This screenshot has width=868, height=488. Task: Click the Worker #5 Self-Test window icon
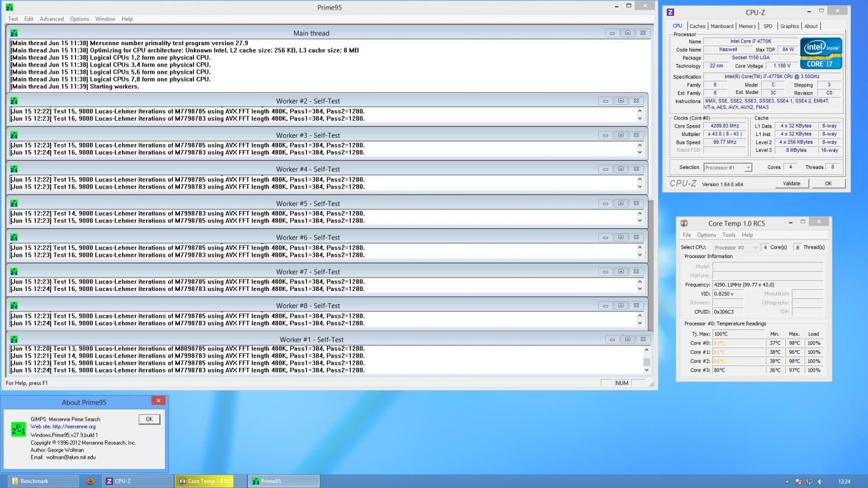click(14, 203)
